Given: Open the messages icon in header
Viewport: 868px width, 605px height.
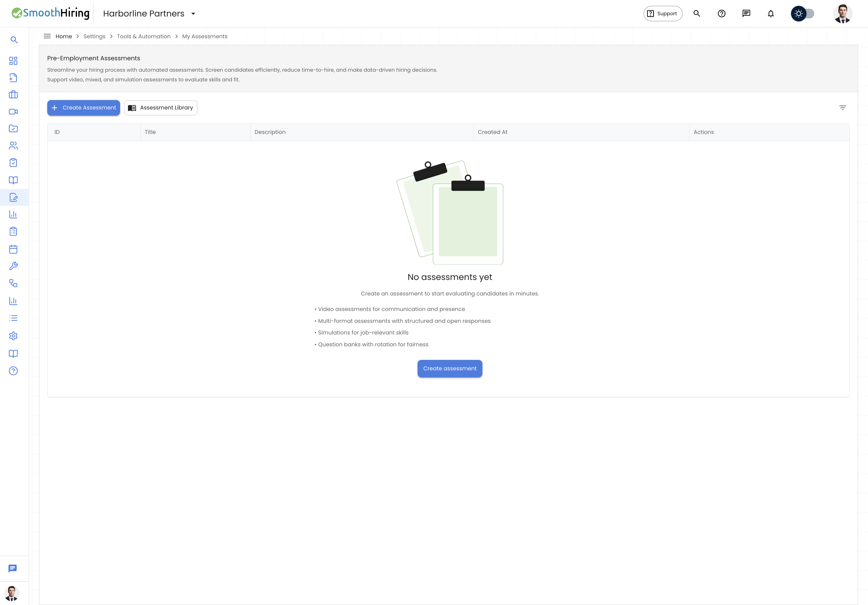Looking at the screenshot, I should pyautogui.click(x=746, y=14).
